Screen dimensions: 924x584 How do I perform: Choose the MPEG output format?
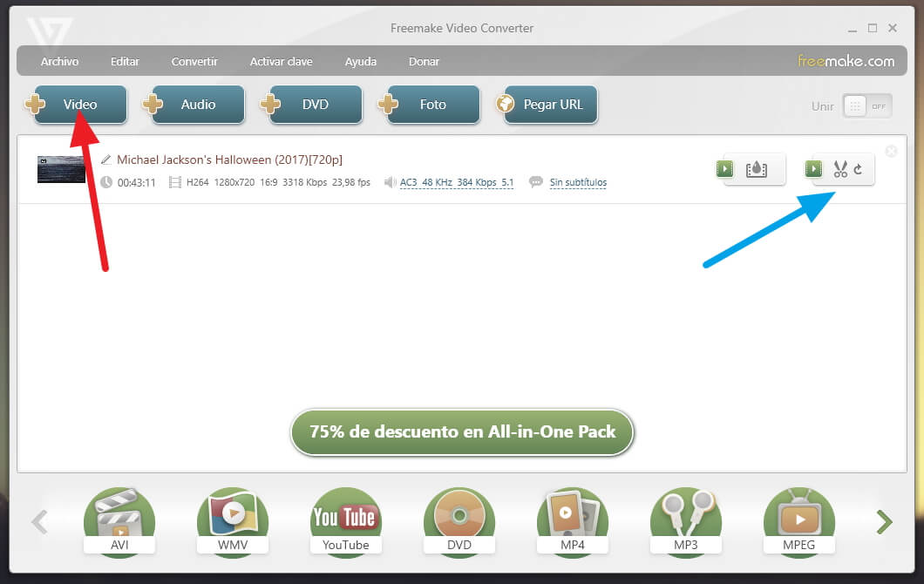[x=799, y=521]
